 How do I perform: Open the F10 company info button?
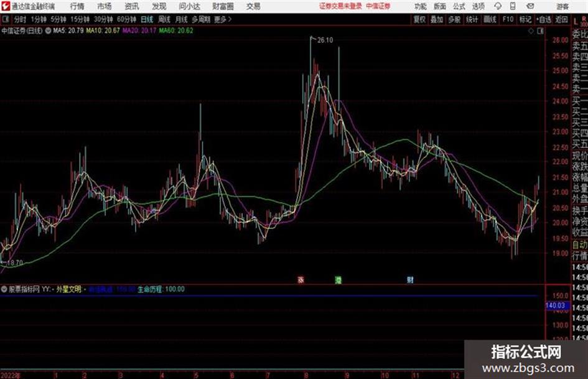508,19
